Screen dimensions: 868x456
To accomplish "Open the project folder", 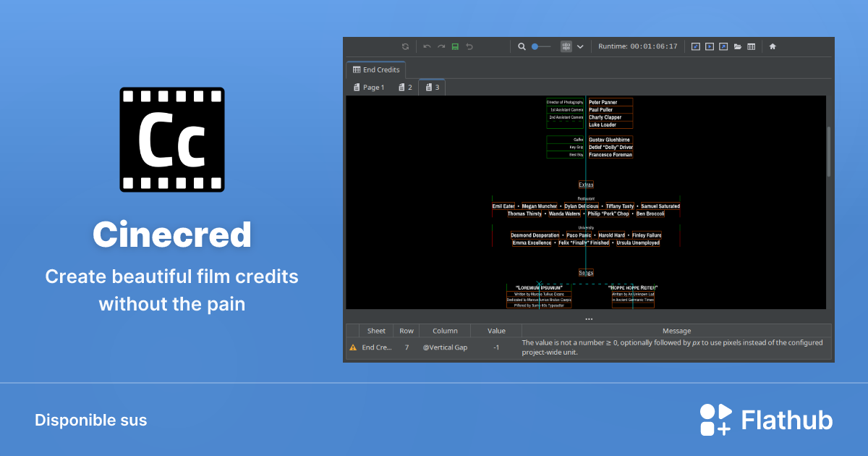I will point(736,46).
